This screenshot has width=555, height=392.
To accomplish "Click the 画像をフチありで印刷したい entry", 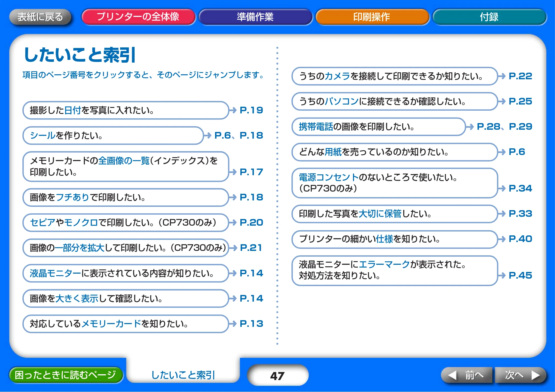I will pyautogui.click(x=126, y=197).
